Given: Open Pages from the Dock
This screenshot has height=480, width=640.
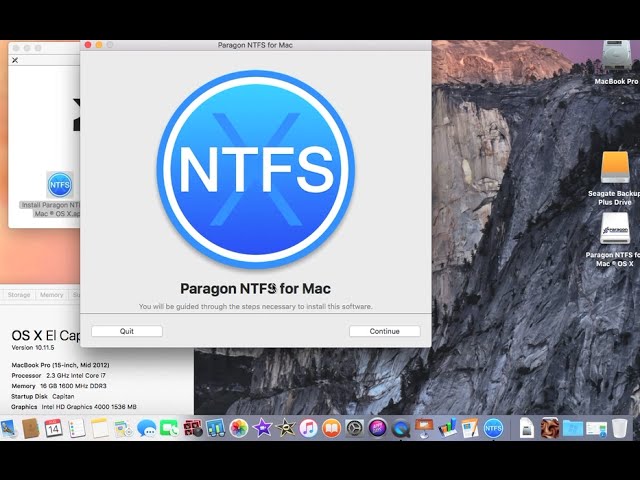Looking at the screenshot, I should (x=470, y=429).
